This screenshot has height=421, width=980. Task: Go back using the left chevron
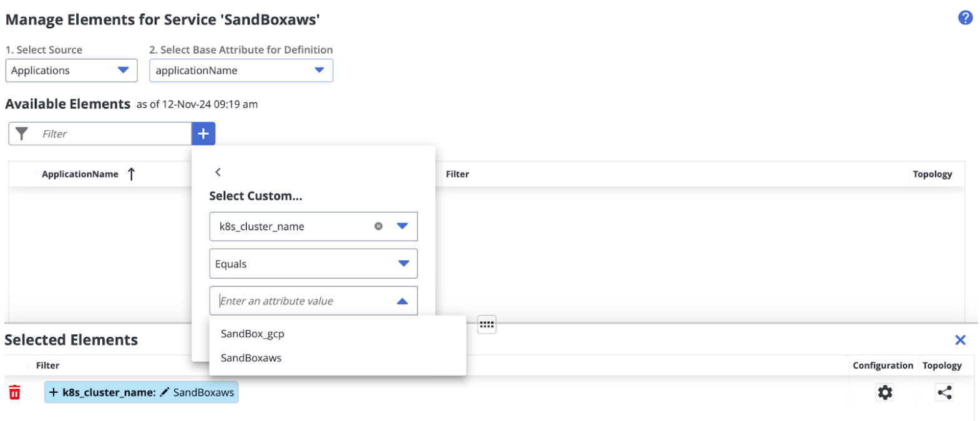click(218, 172)
